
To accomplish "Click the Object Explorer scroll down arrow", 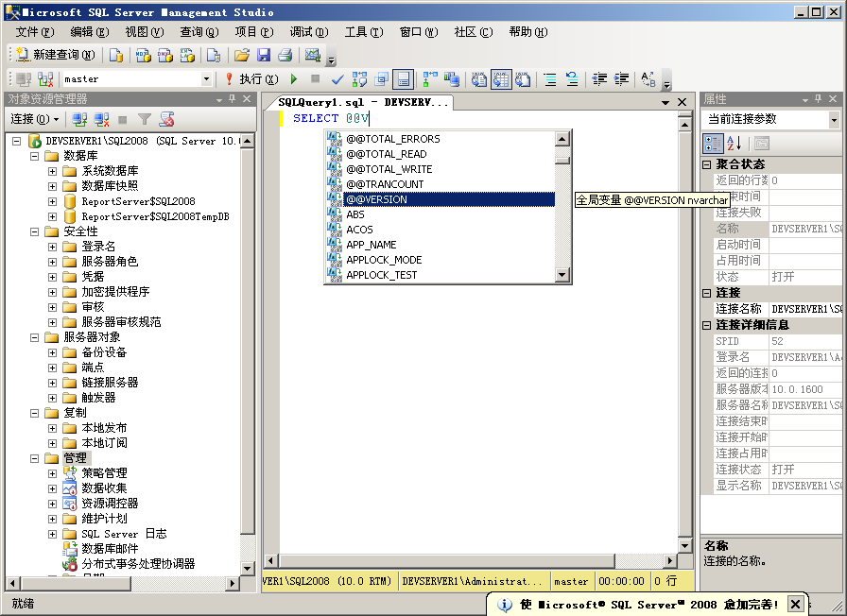I will [x=248, y=569].
